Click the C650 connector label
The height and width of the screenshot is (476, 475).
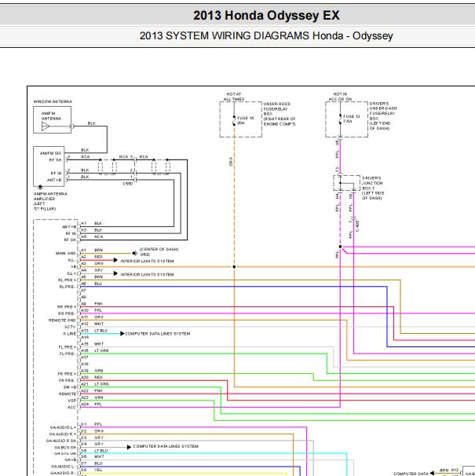pyautogui.click(x=127, y=184)
